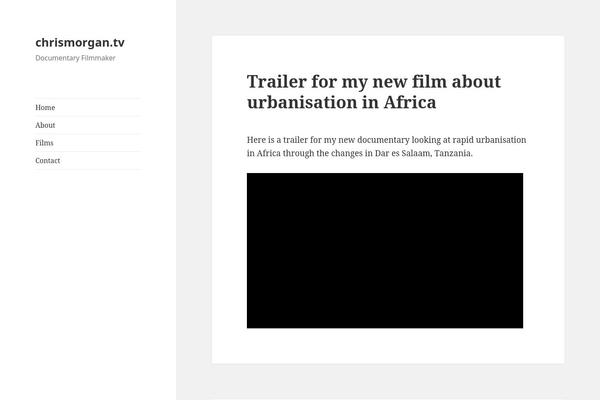Open the chrismorgan.tv site title link
600x400 pixels.
pos(80,42)
